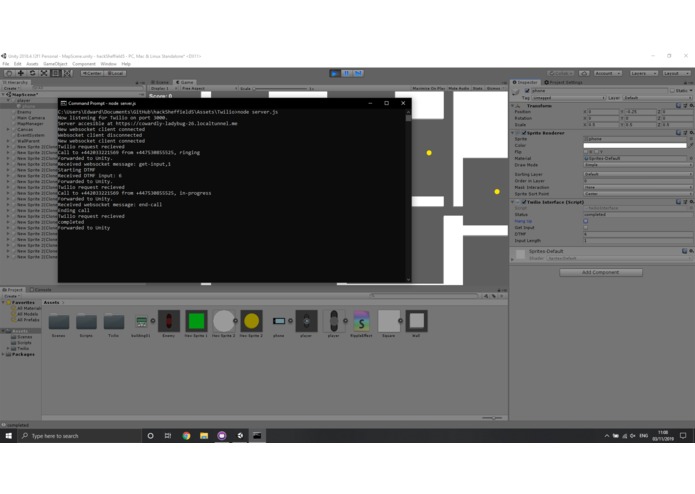Toggle the Sprite Renderer enabled checkbox
The image size is (695, 494).
tap(524, 133)
